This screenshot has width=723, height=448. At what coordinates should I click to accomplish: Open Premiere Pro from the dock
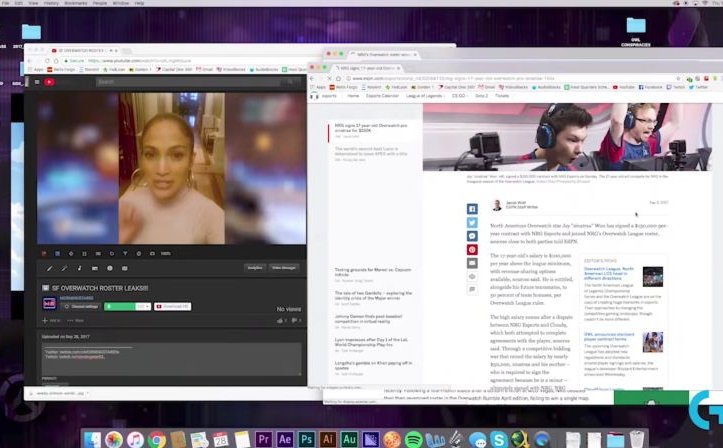(x=264, y=438)
